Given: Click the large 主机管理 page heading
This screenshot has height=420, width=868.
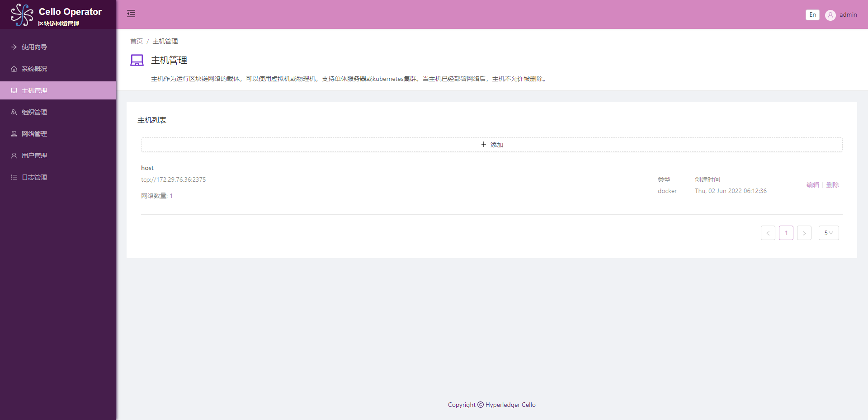Looking at the screenshot, I should coord(169,60).
